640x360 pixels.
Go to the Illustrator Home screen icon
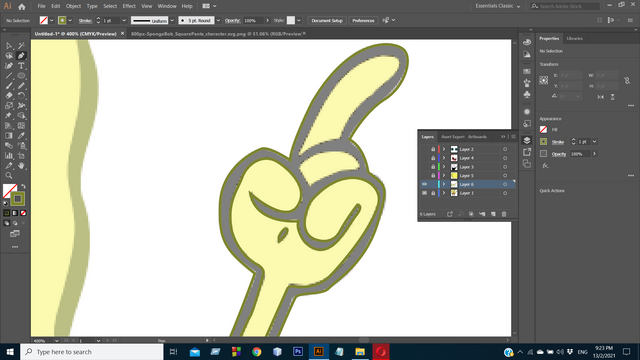point(22,6)
